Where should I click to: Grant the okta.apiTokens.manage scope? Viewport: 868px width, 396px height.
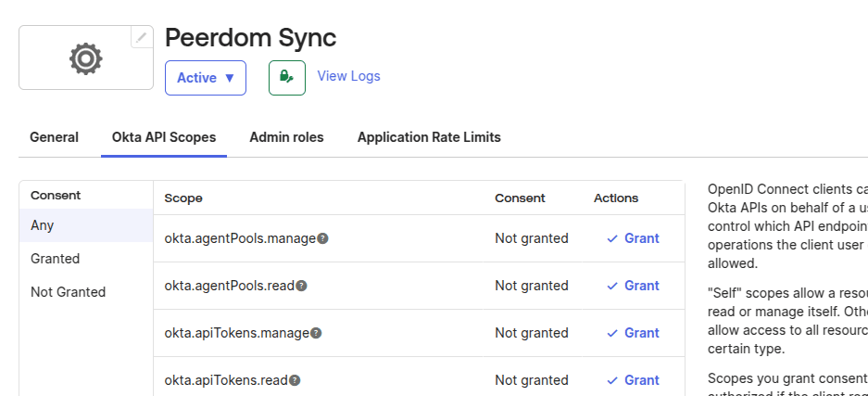(x=634, y=333)
